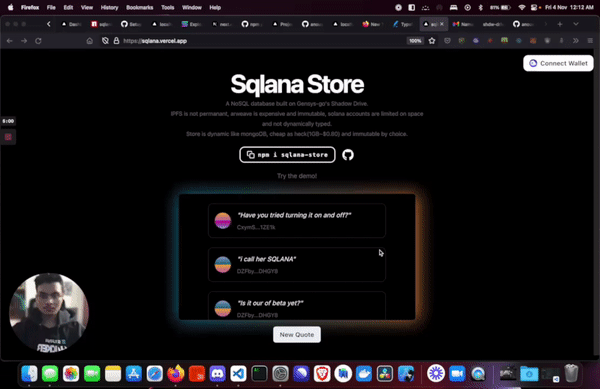Screen dimensions: 600x389
Task: Click the Bluetooth icon in menu bar
Action: point(481,7)
